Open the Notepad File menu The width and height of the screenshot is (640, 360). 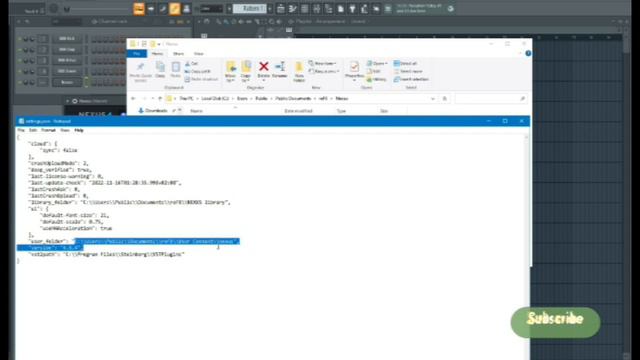21,130
